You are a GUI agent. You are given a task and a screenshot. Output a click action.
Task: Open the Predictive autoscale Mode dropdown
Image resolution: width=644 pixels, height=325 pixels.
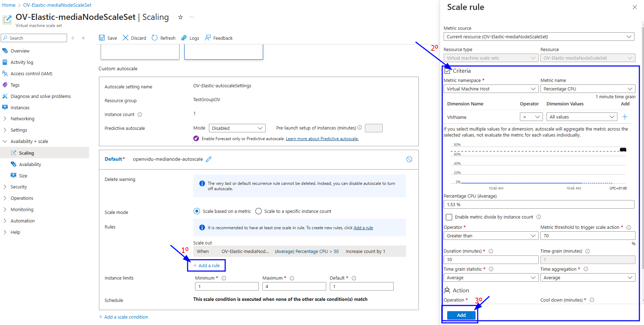[237, 128]
